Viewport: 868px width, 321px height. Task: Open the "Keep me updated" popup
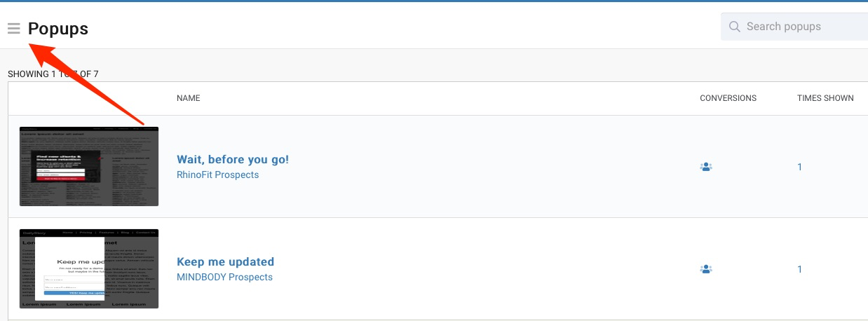(x=225, y=261)
